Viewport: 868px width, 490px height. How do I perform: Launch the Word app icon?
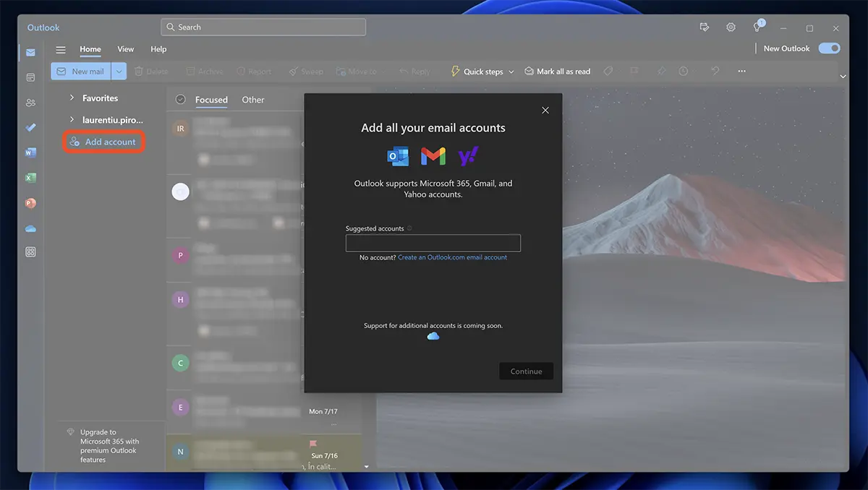point(30,152)
